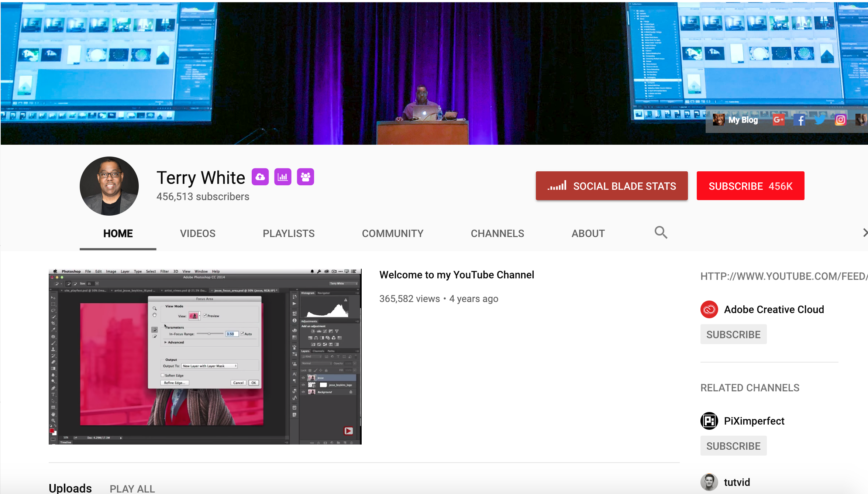Click the RELATED CHANNELS heading
Image resolution: width=868 pixels, height=494 pixels.
750,388
